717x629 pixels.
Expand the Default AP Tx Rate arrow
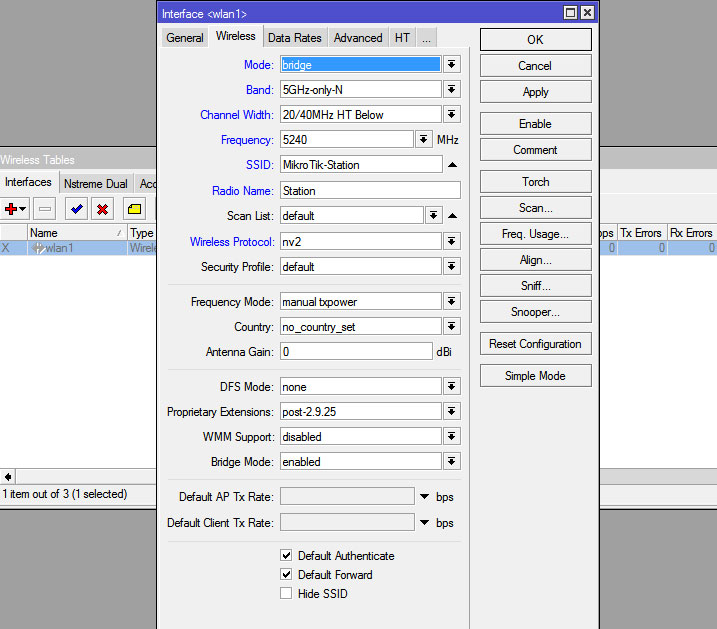click(x=425, y=497)
